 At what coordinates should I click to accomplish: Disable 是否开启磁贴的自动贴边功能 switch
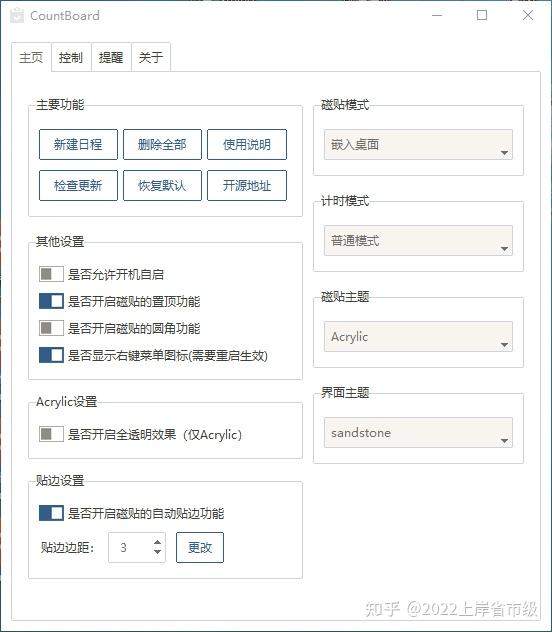[x=51, y=513]
